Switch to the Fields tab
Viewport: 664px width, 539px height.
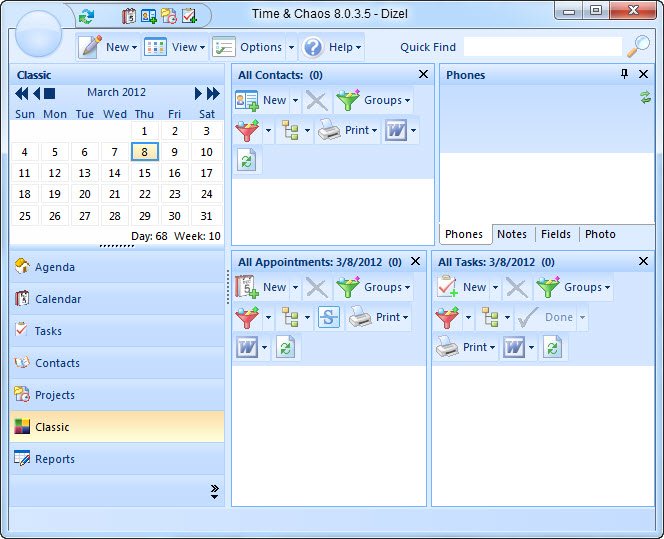pos(556,234)
